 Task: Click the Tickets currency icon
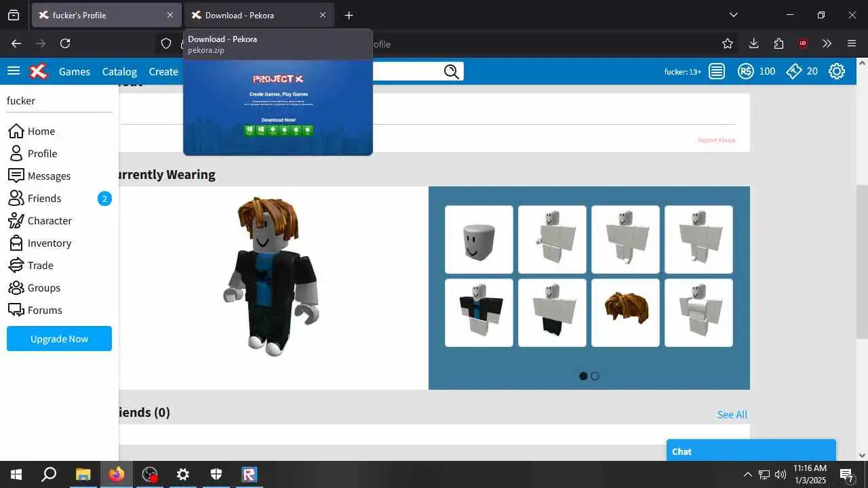794,71
